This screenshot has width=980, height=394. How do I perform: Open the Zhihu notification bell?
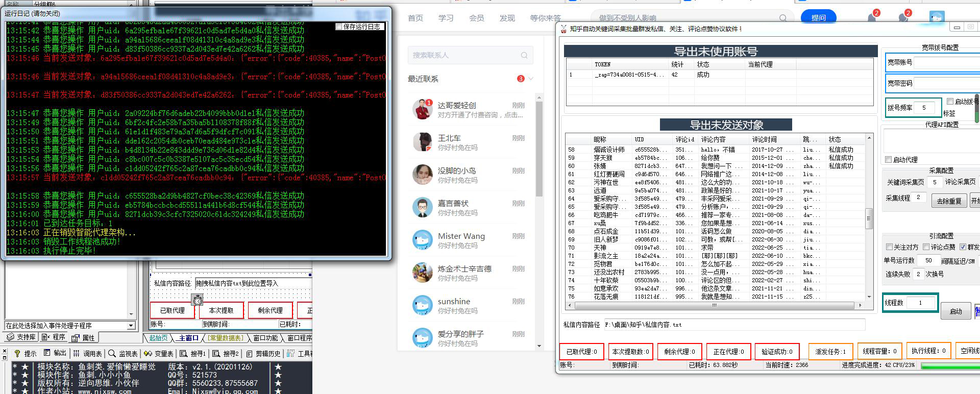(x=872, y=18)
